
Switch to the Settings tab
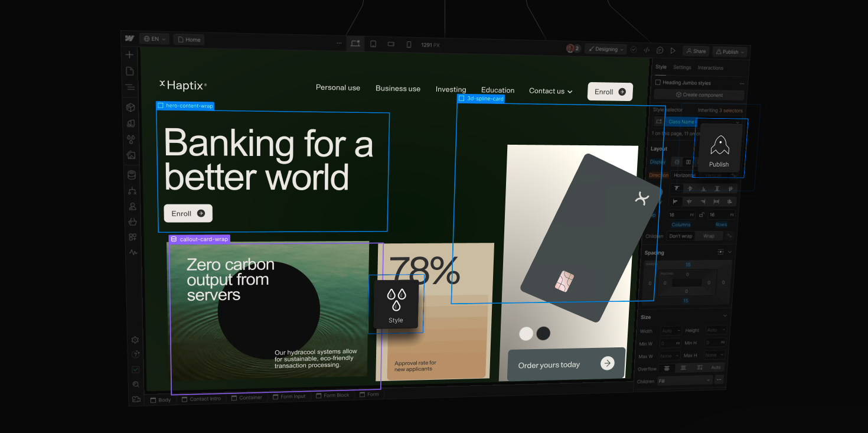tap(682, 67)
